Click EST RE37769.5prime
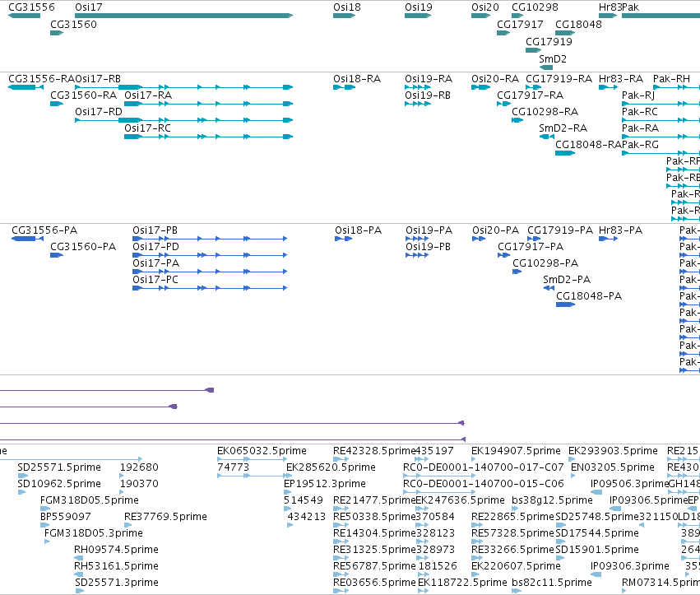 coord(165,517)
